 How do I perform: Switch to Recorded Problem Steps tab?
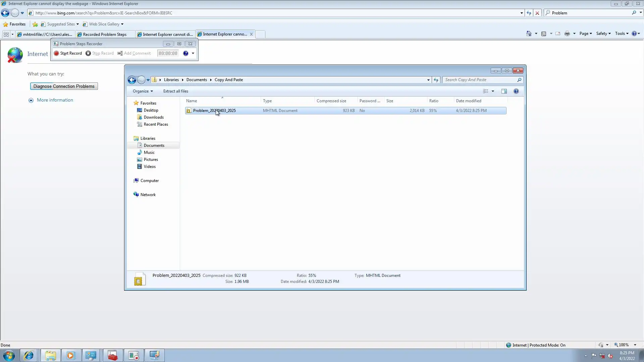pos(104,34)
